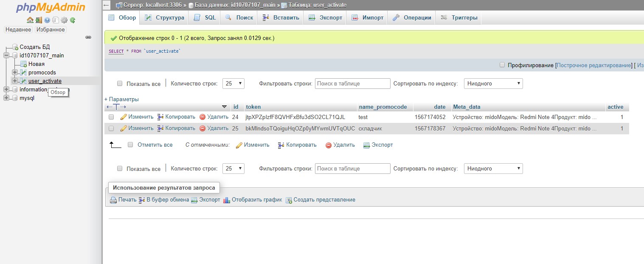Check the Отметить все checkbox
Image resolution: width=644 pixels, height=264 pixels.
click(130, 145)
